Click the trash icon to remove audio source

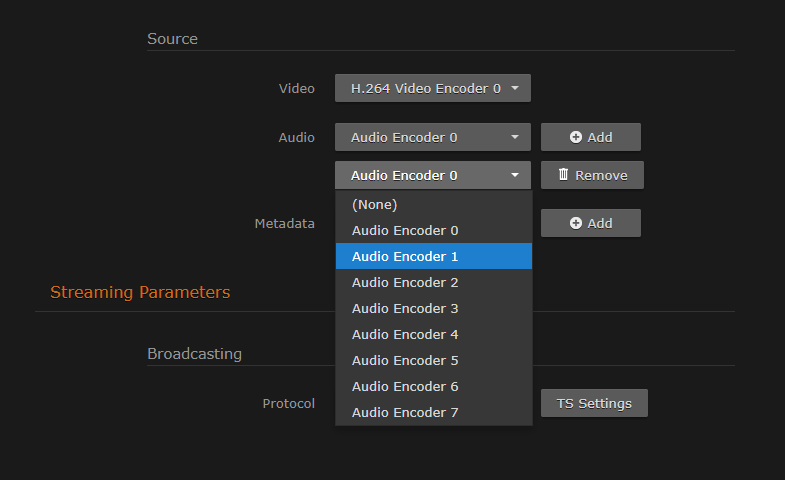[563, 175]
